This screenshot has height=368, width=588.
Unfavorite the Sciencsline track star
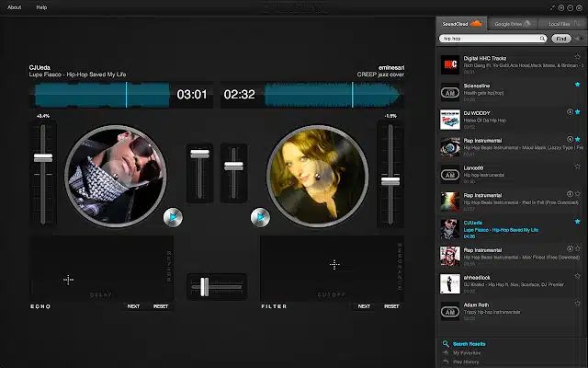tap(578, 85)
